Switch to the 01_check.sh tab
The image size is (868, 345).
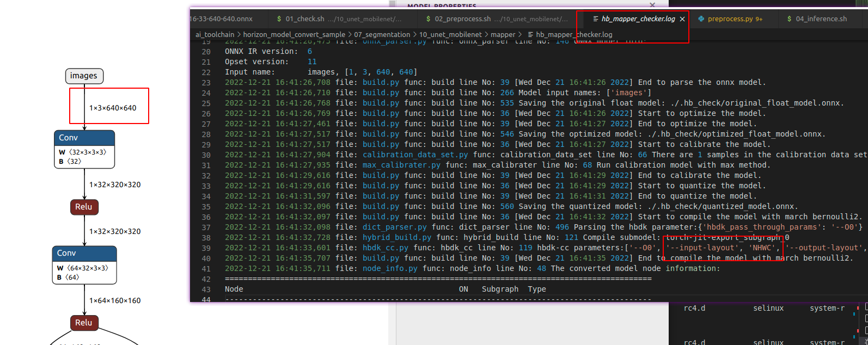(304, 19)
